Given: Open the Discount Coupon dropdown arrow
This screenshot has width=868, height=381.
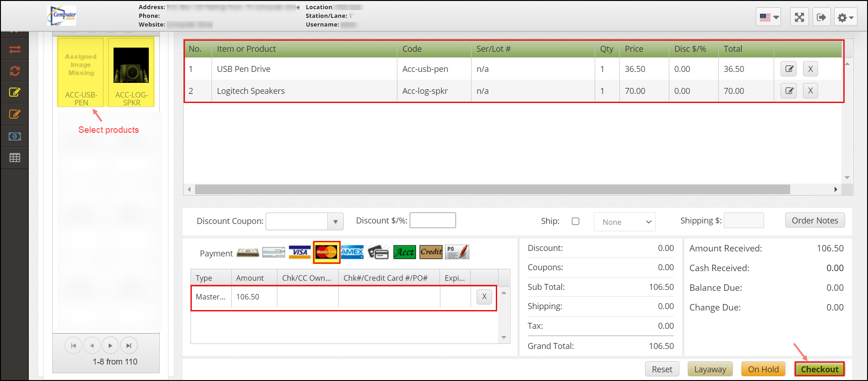Looking at the screenshot, I should [336, 222].
